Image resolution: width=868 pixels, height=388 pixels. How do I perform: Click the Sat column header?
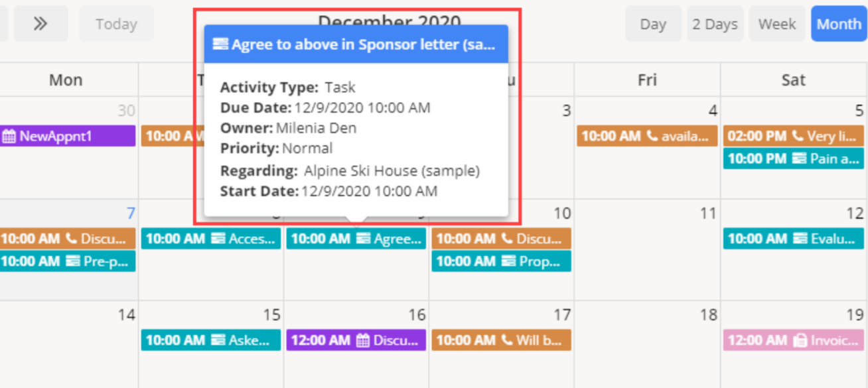coord(793,80)
